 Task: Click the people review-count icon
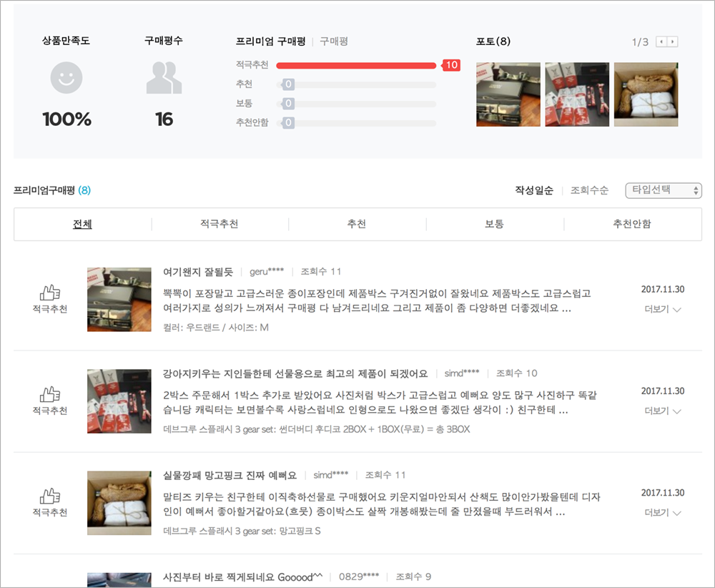pyautogui.click(x=164, y=78)
